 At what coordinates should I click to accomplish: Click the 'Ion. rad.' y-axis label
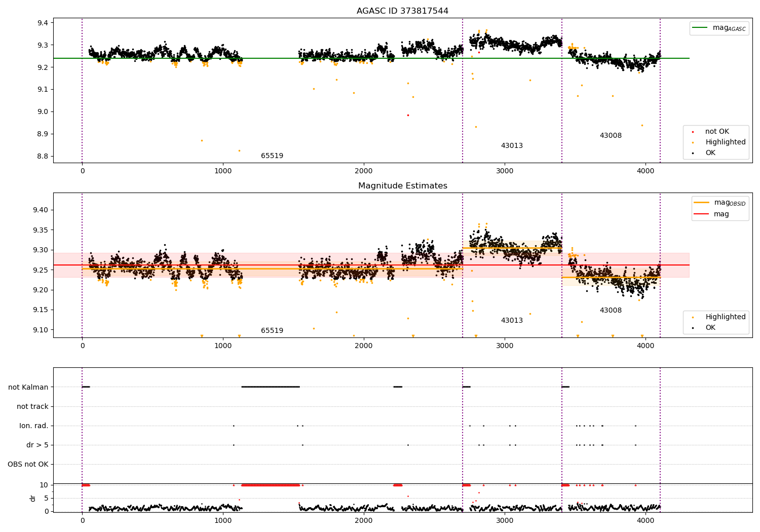pyautogui.click(x=34, y=426)
